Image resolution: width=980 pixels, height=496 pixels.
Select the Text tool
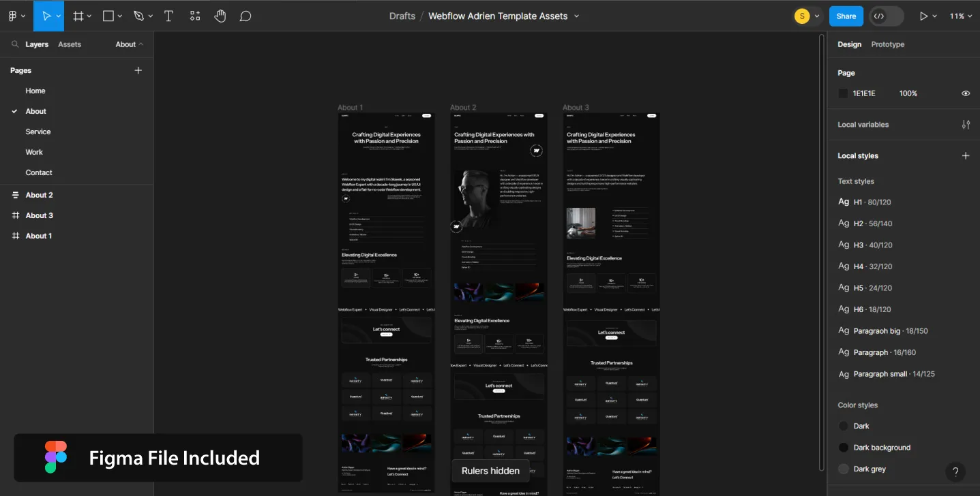coord(168,16)
